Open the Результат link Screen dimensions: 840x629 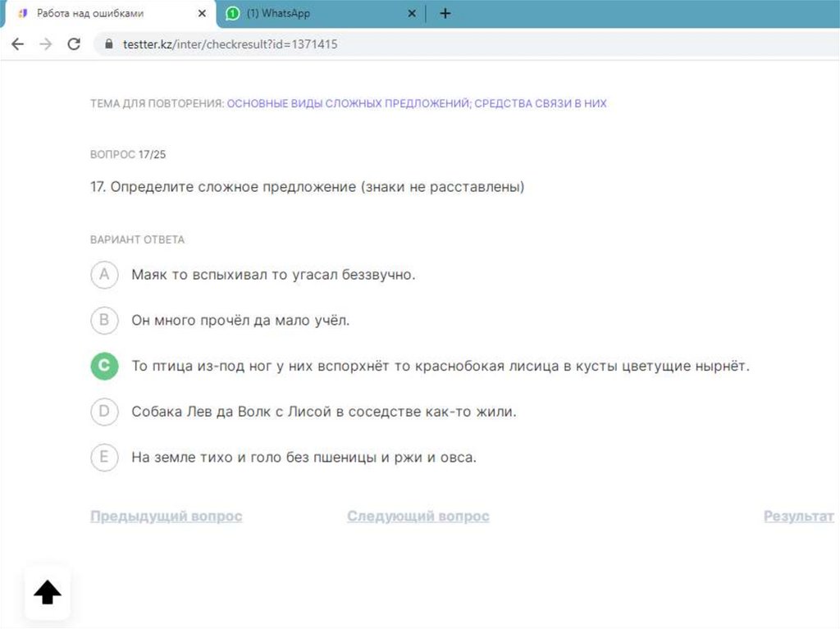point(799,516)
